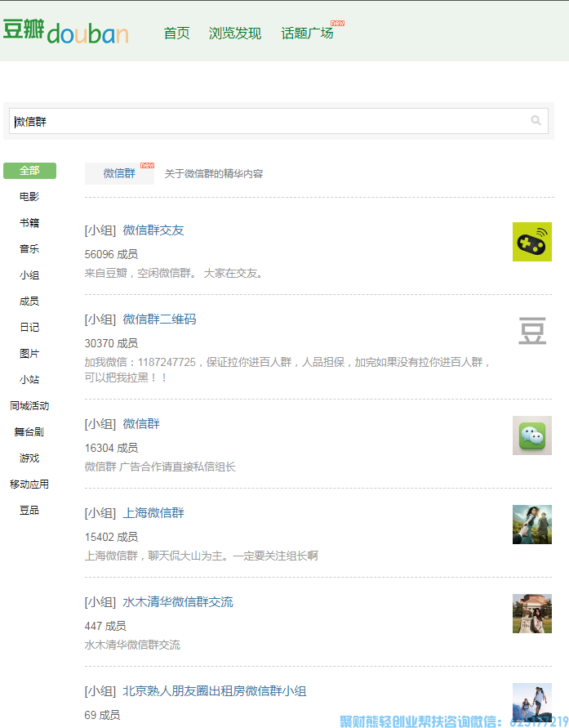Open 北京熟人朋友圈出租房微信群小组 link
The image size is (569, 728).
coord(215,691)
